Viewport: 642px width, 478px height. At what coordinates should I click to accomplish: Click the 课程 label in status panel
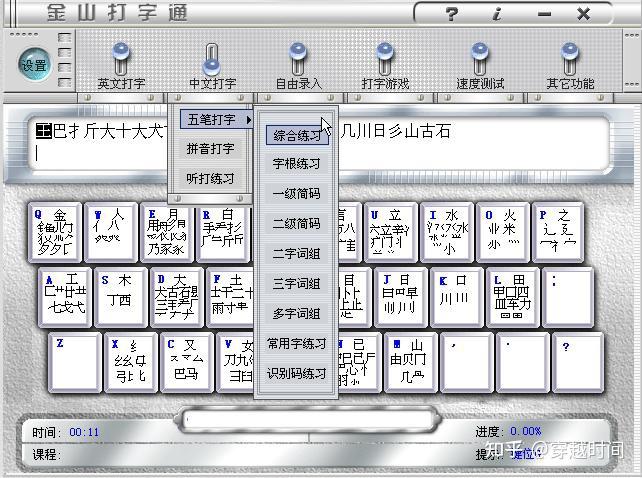click(46, 454)
